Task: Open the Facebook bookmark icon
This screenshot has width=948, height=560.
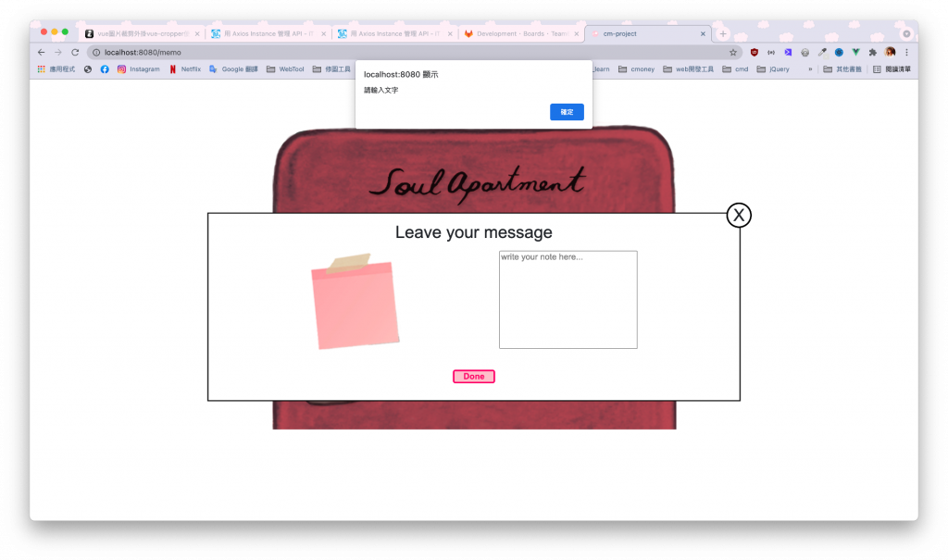Action: (x=105, y=68)
